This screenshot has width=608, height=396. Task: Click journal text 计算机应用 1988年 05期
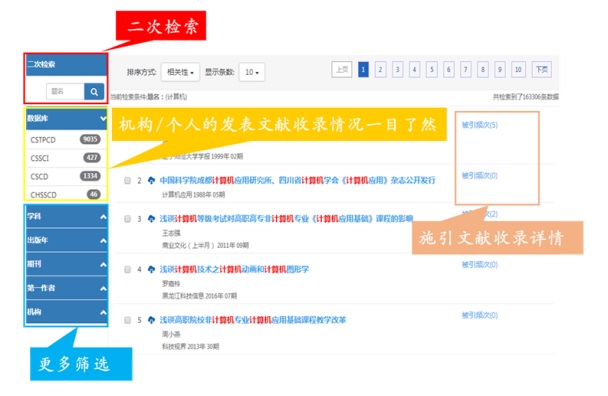[x=193, y=195]
